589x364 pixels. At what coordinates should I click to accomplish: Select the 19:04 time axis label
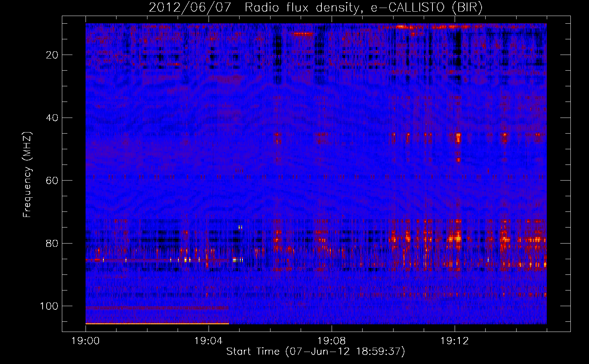pos(209,341)
